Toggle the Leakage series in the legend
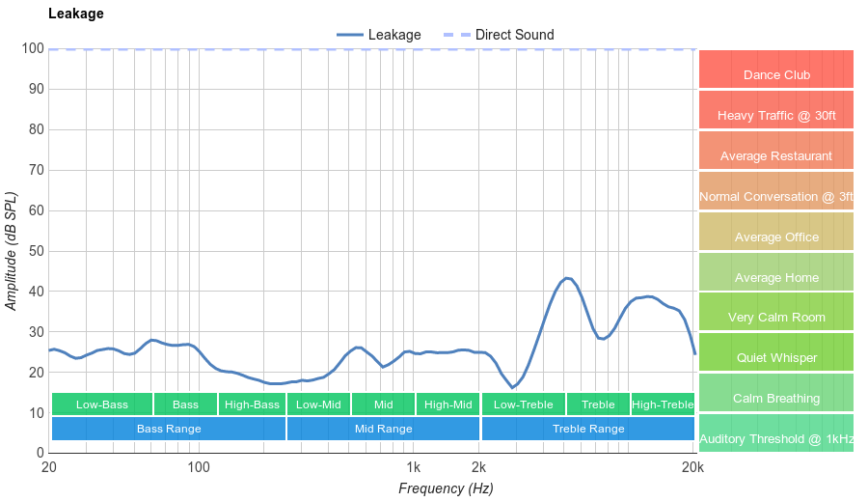Screen dimensions: 868x502 (x=378, y=35)
